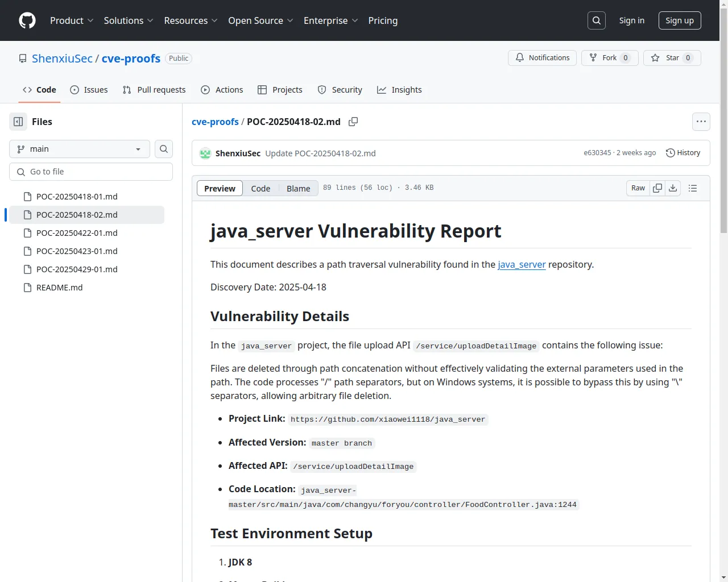The height and width of the screenshot is (582, 728).
Task: Select the Preview view toggle
Action: coord(220,188)
